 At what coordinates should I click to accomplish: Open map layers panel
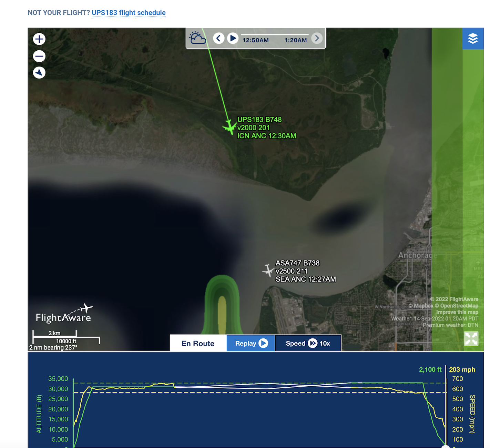pyautogui.click(x=473, y=39)
